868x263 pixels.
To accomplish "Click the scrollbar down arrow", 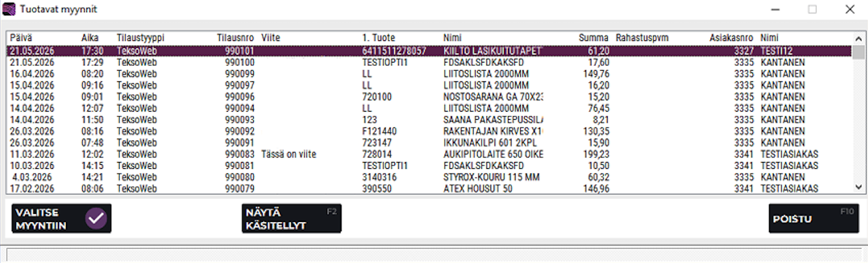I will point(858,187).
